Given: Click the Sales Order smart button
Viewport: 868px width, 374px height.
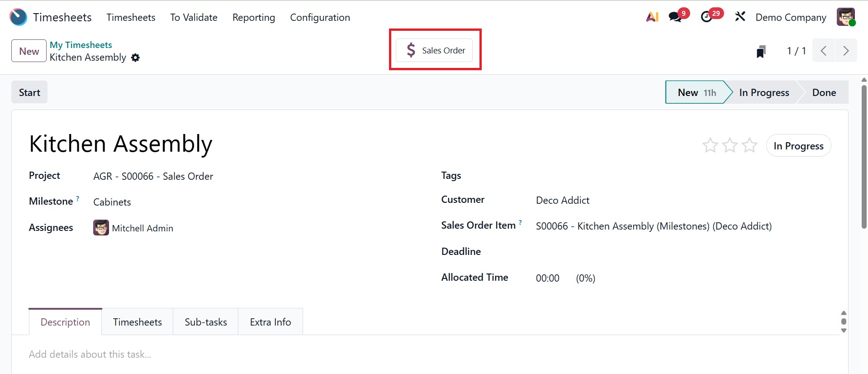Looking at the screenshot, I should (x=434, y=50).
